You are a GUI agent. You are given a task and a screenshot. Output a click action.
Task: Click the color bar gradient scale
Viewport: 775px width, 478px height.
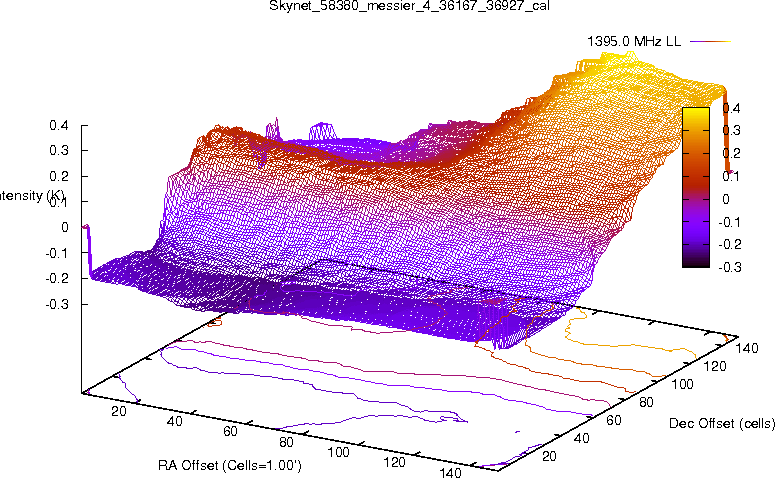point(696,187)
